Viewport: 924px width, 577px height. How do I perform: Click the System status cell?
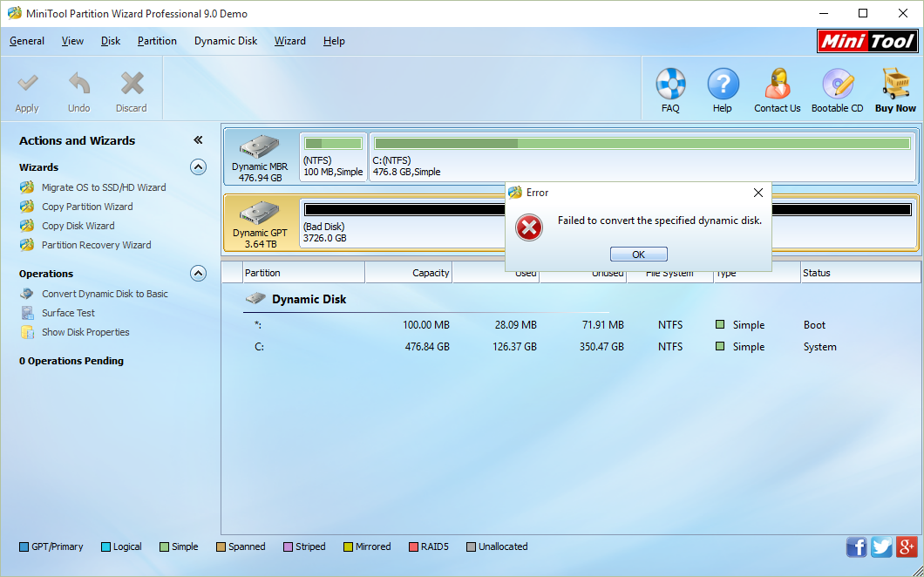coord(819,347)
